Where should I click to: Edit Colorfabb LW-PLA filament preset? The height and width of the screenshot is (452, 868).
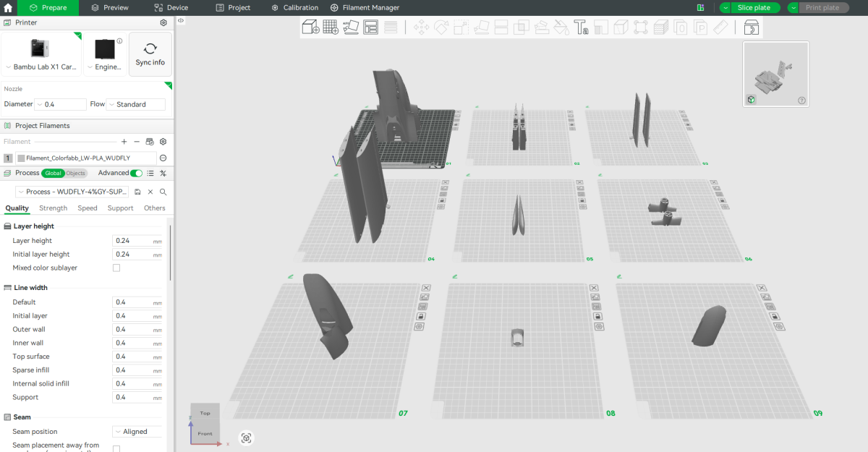[x=163, y=158]
